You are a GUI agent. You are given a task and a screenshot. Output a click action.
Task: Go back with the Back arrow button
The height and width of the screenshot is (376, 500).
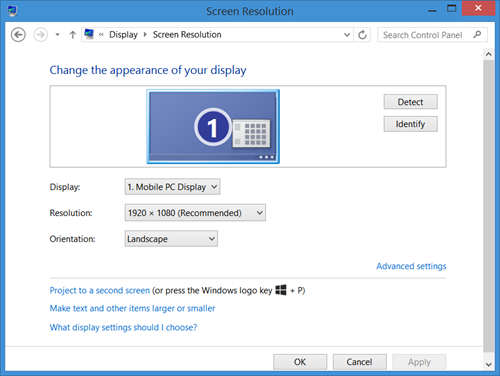18,35
